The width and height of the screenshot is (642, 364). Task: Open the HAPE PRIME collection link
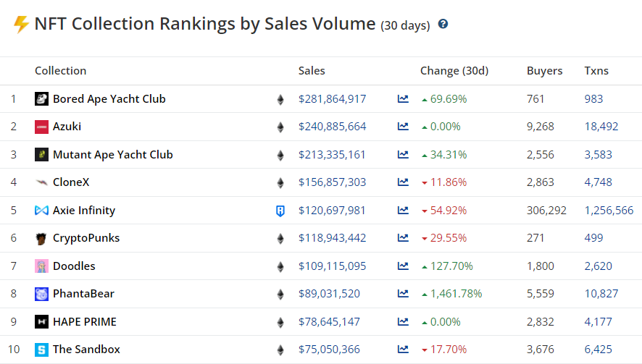(85, 322)
